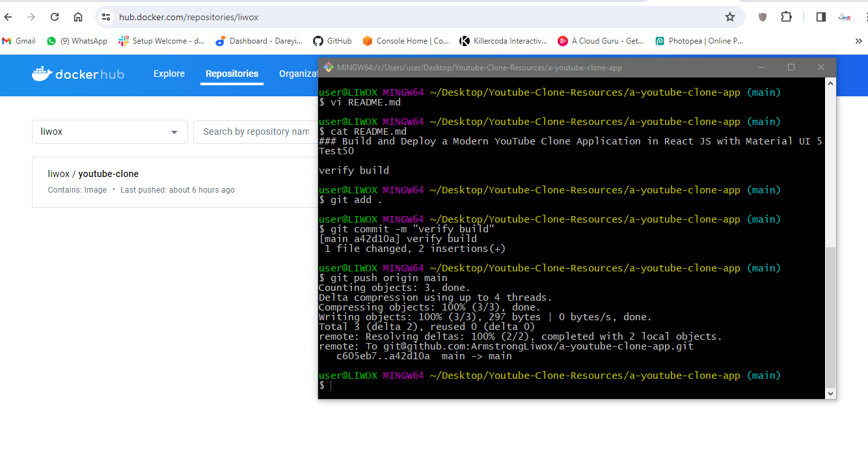Toggle the browser side panel icon

[x=821, y=17]
